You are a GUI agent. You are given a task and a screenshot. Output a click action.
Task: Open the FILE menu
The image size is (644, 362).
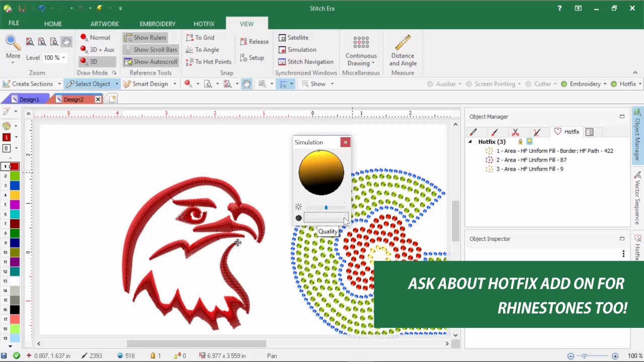(14, 24)
